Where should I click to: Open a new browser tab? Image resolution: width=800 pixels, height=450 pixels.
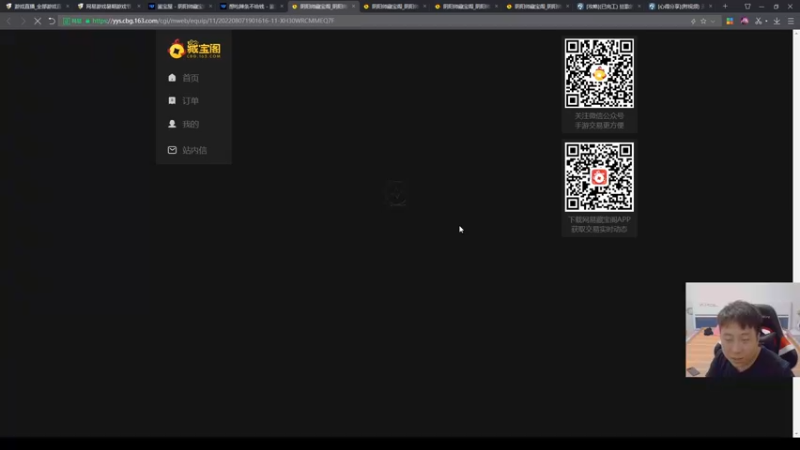725,6
